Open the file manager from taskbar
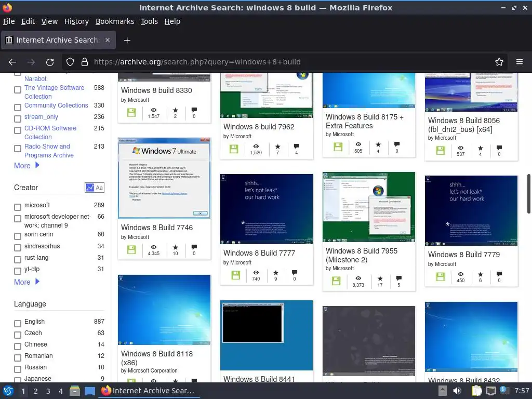 pos(75,391)
